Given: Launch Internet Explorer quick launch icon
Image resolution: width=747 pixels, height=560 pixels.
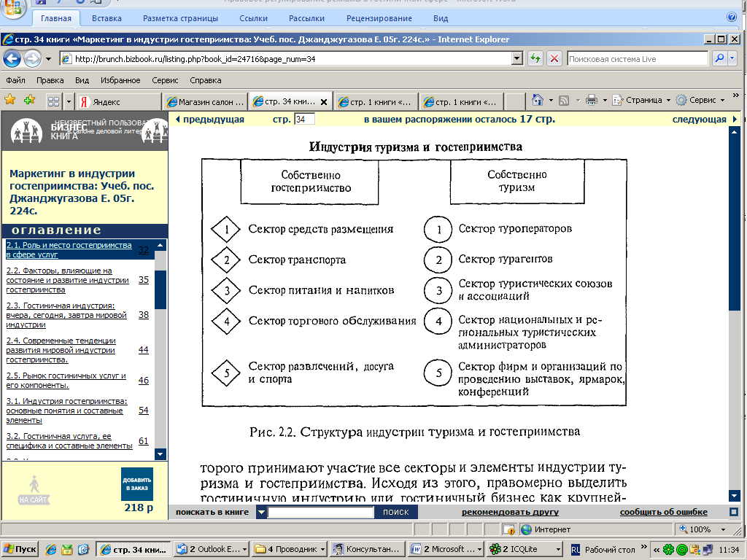Looking at the screenshot, I should [51, 550].
